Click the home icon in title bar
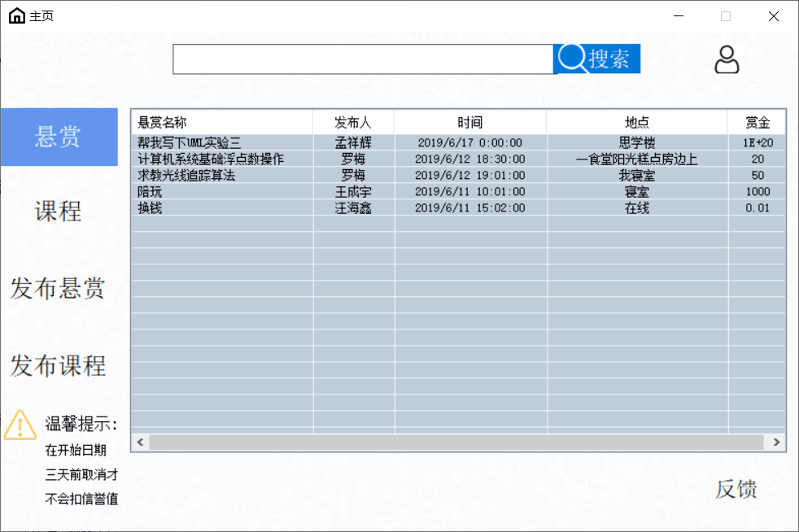 pyautogui.click(x=17, y=15)
